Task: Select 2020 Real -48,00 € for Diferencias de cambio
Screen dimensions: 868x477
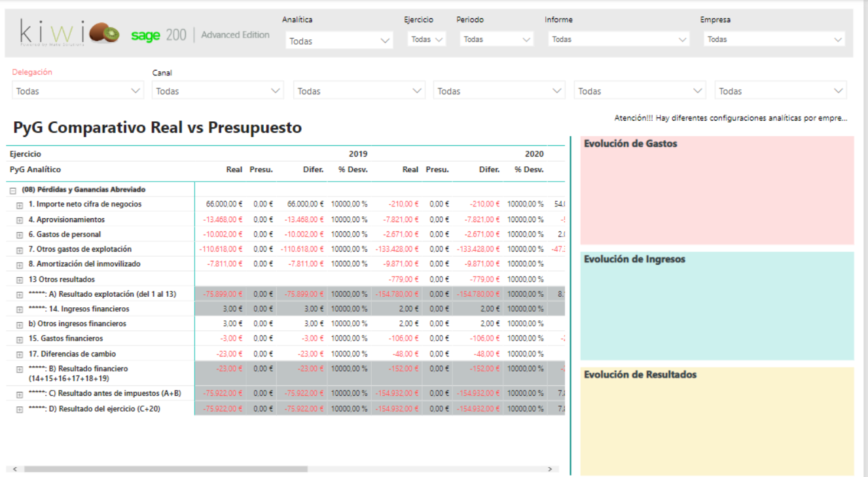Action: [x=406, y=354]
